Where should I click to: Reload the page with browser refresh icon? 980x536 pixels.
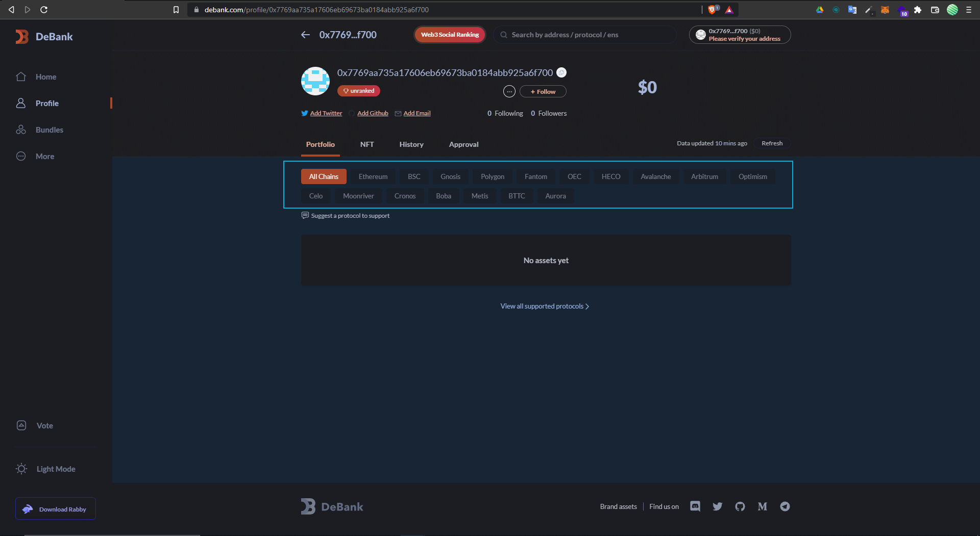coord(44,10)
